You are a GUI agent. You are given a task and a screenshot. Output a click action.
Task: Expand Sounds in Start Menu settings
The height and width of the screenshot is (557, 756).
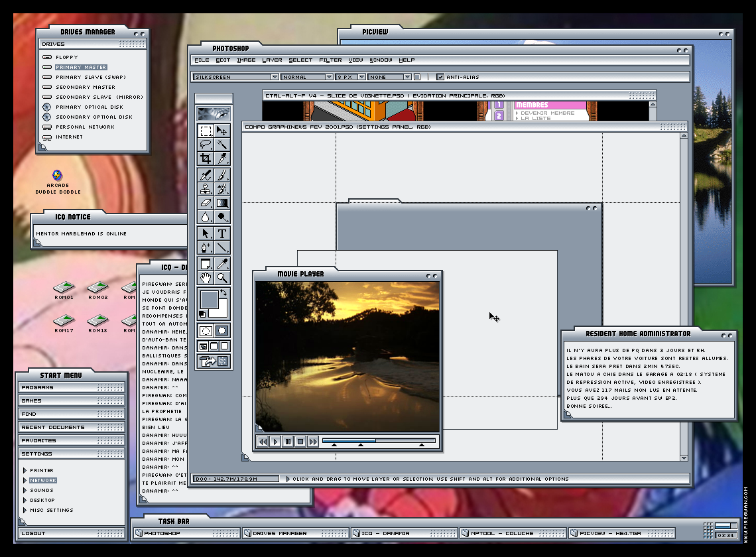point(25,490)
